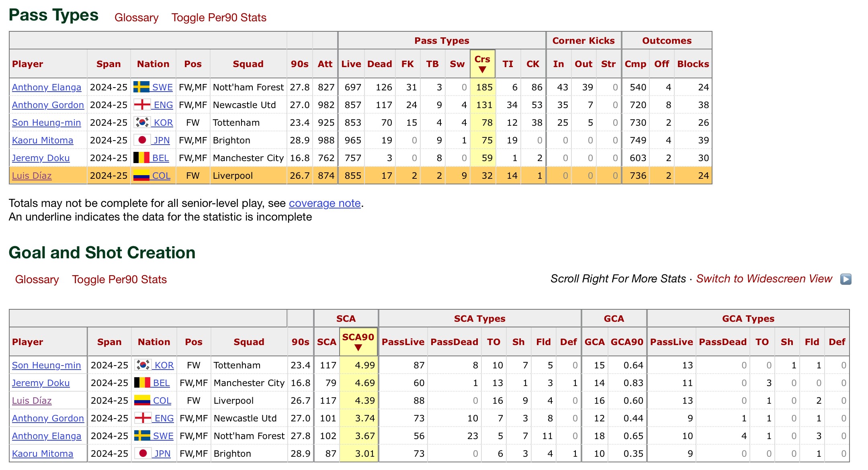Switch to Widescreen View
Screen dimensions: 868x470
point(764,279)
